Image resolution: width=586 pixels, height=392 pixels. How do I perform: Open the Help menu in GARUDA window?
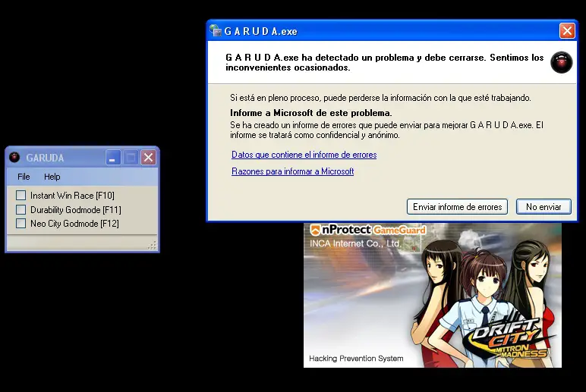point(52,177)
